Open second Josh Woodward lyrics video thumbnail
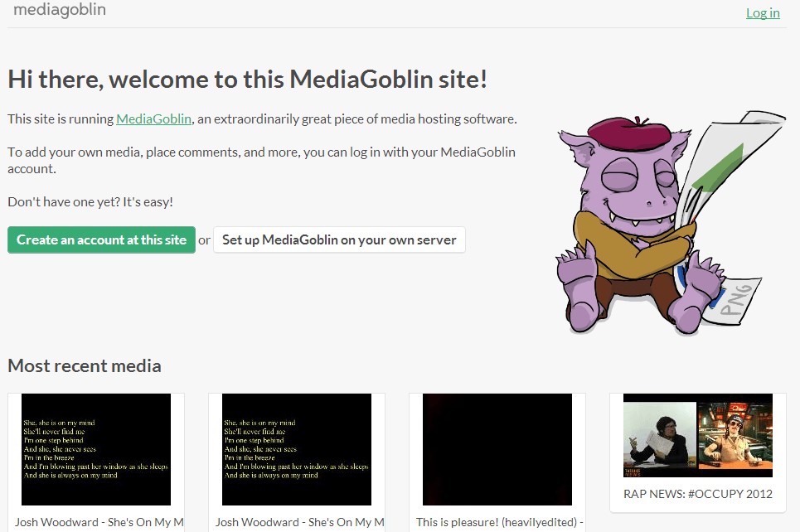Viewport: 800px width, 532px height. tap(297, 449)
